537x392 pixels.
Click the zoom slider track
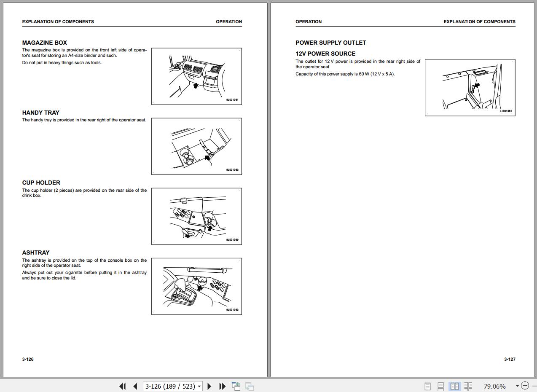click(x=534, y=386)
